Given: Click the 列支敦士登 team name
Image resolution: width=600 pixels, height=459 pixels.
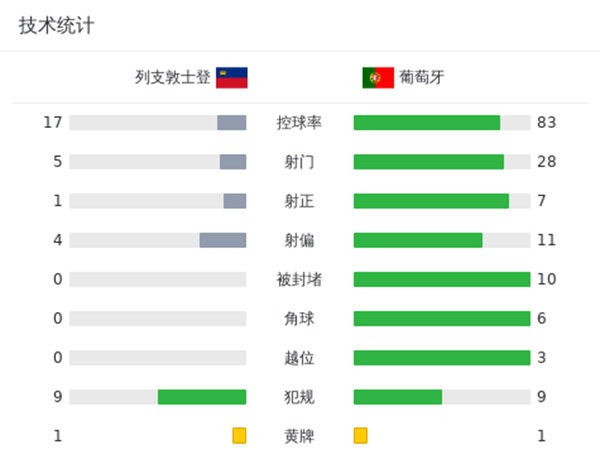Looking at the screenshot, I should pos(173,78).
